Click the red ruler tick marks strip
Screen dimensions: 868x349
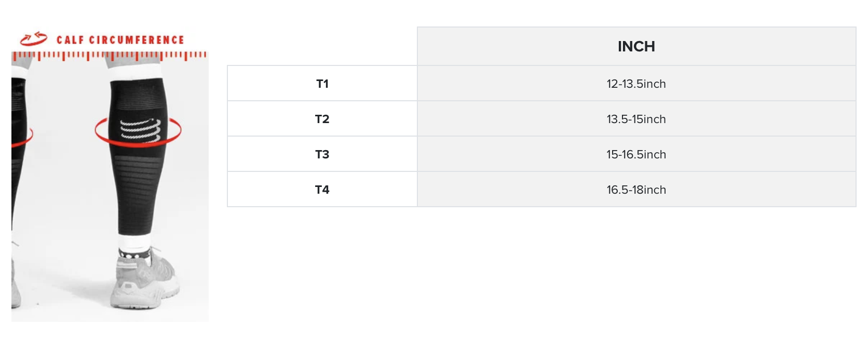click(x=110, y=55)
